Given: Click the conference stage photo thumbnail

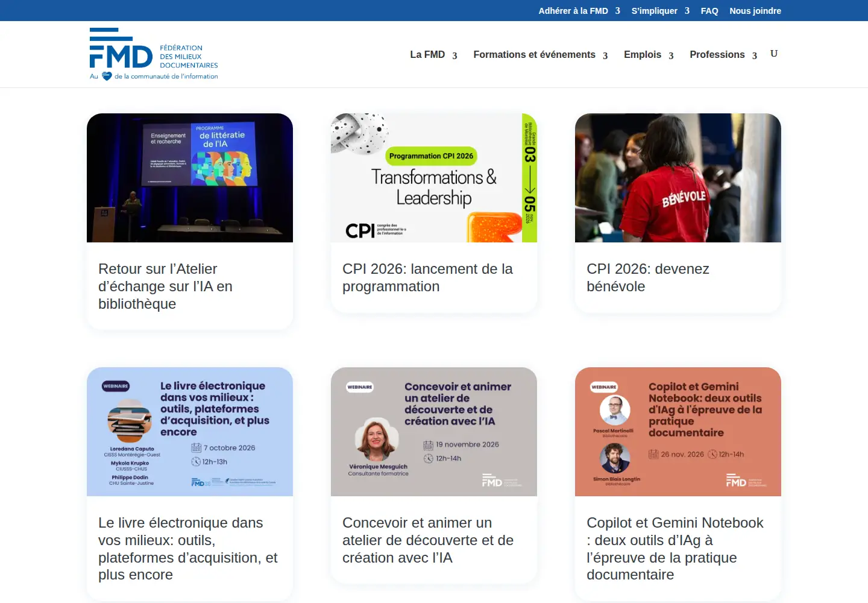Looking at the screenshot, I should [190, 178].
